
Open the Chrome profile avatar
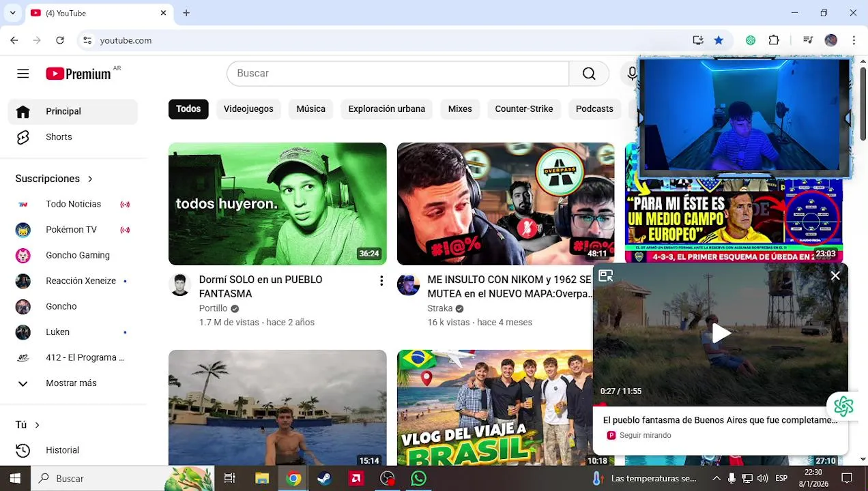pyautogui.click(x=830, y=40)
